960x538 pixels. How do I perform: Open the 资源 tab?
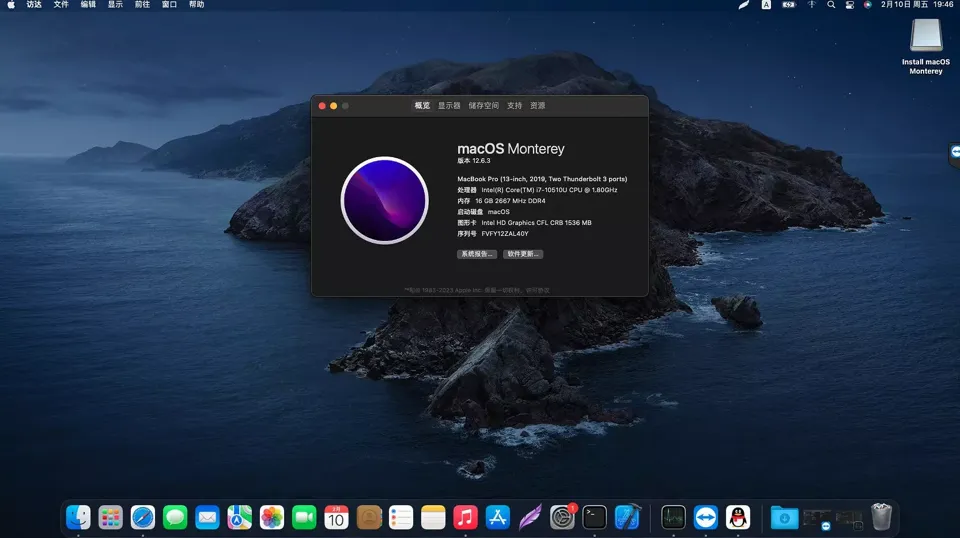click(538, 105)
